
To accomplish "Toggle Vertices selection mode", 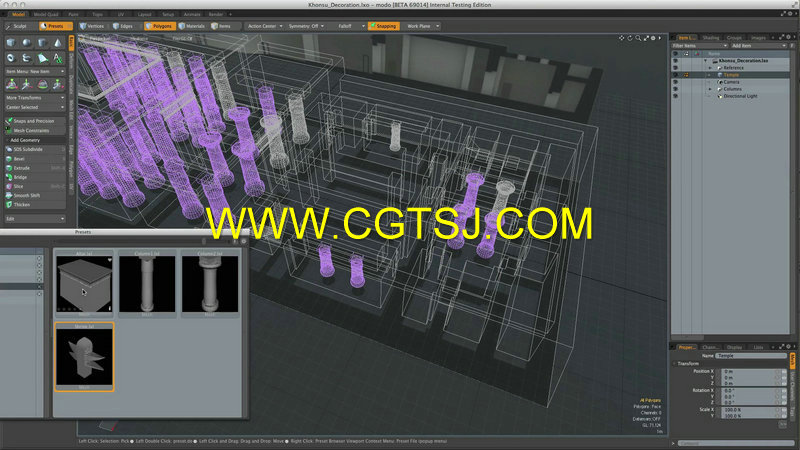I will (x=92, y=26).
